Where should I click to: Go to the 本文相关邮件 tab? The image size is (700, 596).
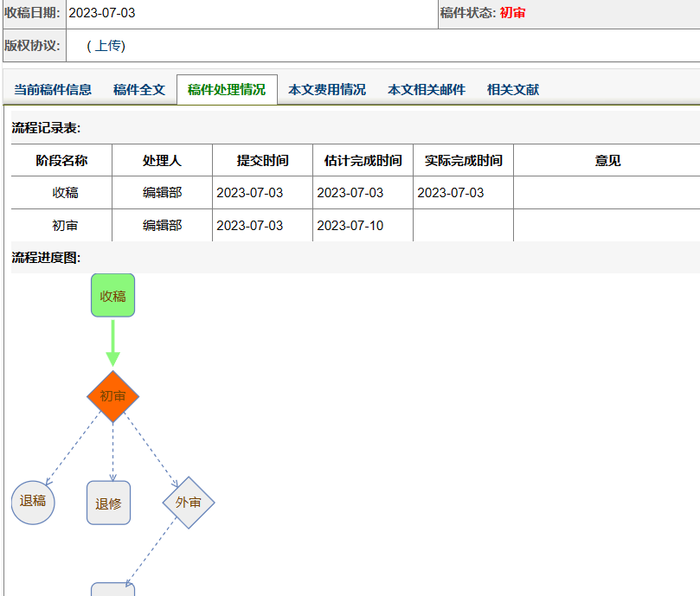427,90
